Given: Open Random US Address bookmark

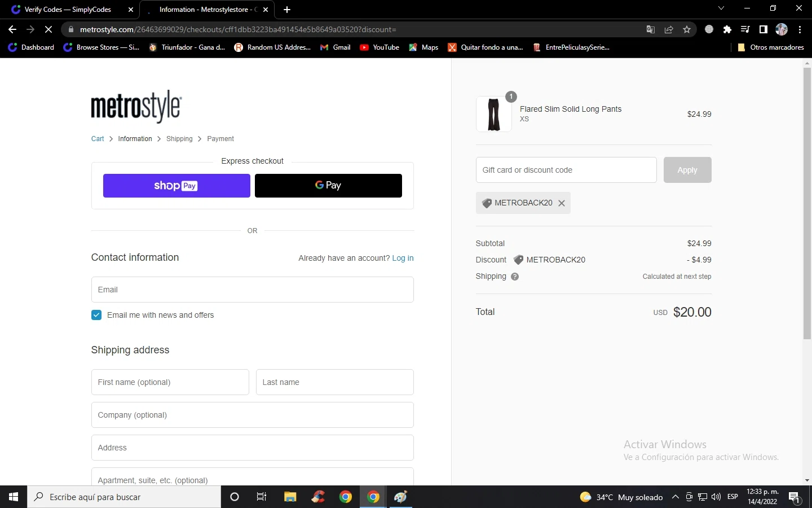Looking at the screenshot, I should click(272, 47).
